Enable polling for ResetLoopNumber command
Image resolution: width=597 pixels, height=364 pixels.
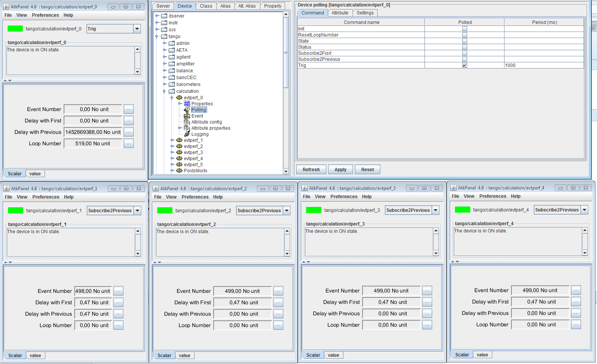(465, 35)
